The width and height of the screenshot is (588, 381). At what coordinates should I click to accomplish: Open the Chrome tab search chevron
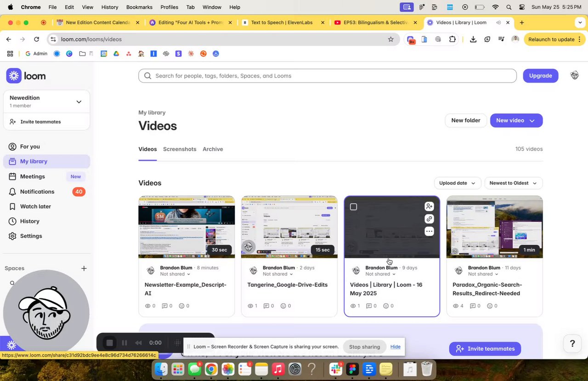click(x=580, y=22)
